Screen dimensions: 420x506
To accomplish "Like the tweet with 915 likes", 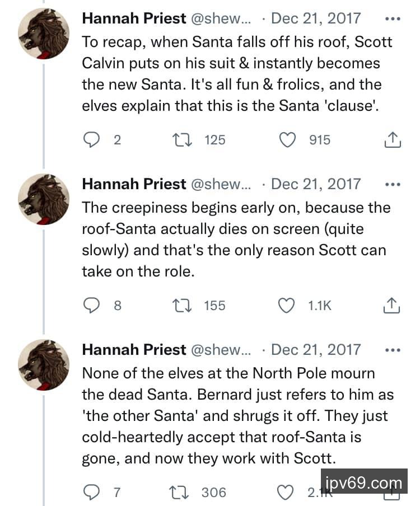I will click(x=287, y=140).
